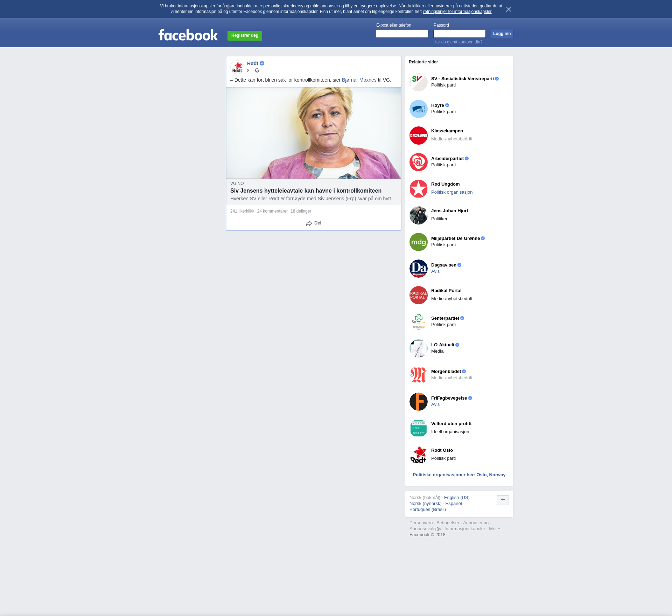Open the Rød Ungdom star avatar

[419, 189]
